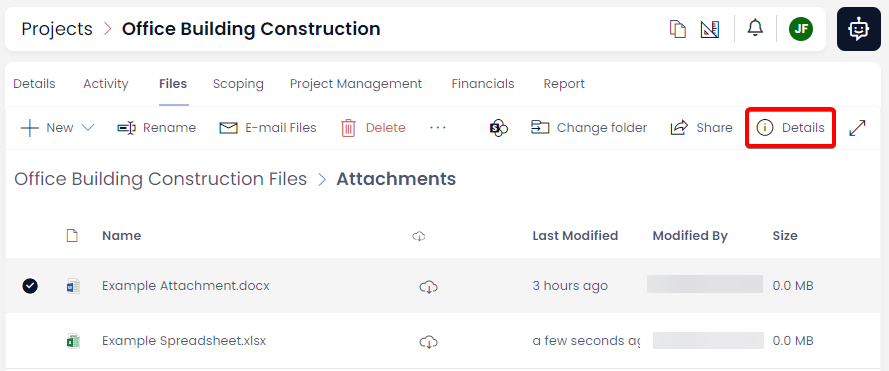
Task: Switch to the Financials tab
Action: point(482,84)
